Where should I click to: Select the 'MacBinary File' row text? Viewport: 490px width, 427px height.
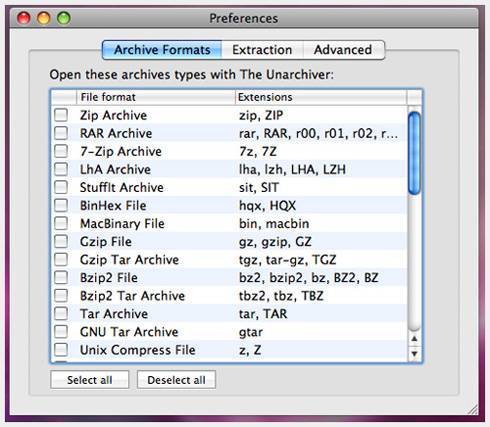click(x=122, y=223)
